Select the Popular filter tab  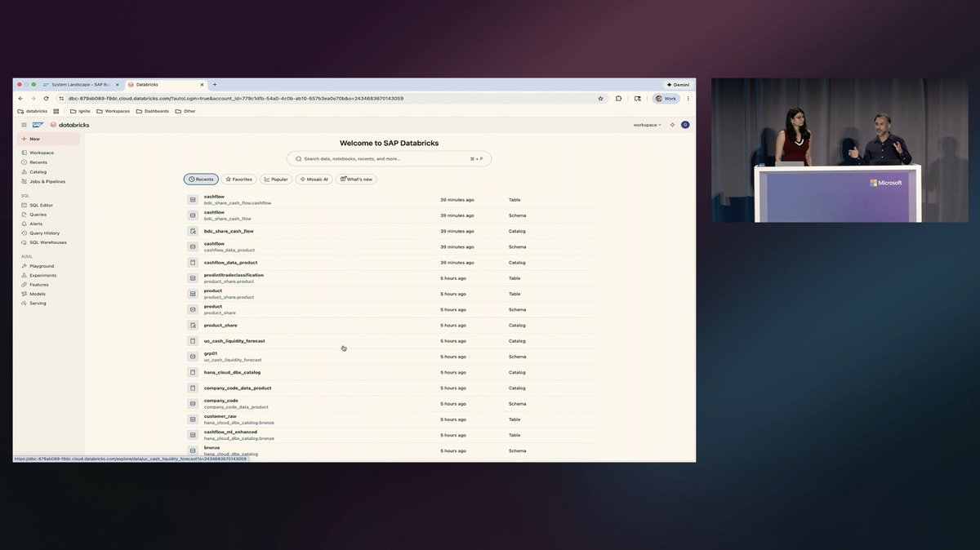(x=276, y=179)
